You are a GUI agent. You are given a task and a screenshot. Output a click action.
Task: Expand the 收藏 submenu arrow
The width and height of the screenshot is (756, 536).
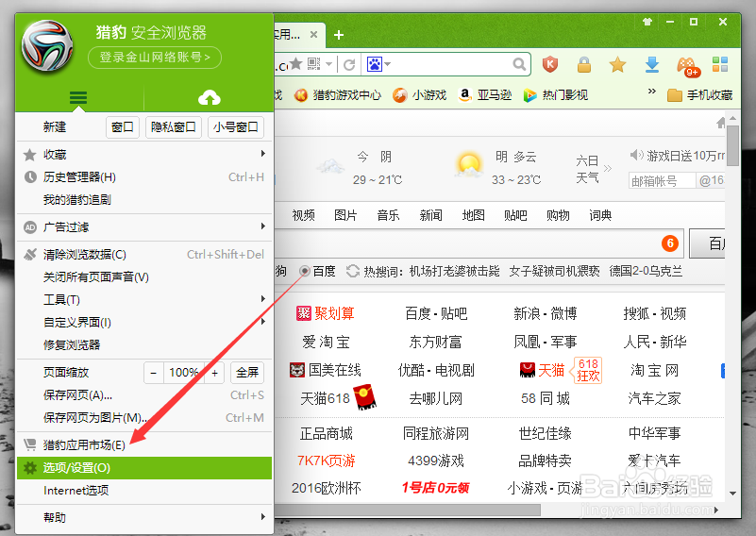[x=262, y=154]
